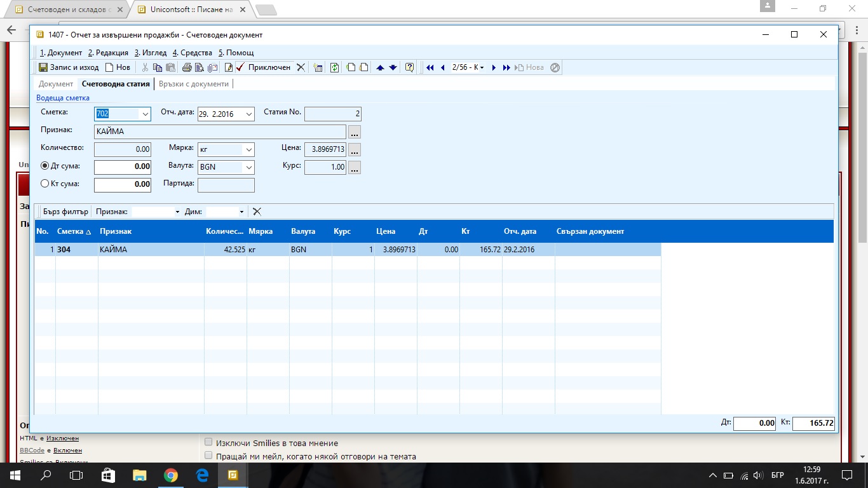868x488 pixels.
Task: Click the first blank page icon
Action: click(x=351, y=67)
